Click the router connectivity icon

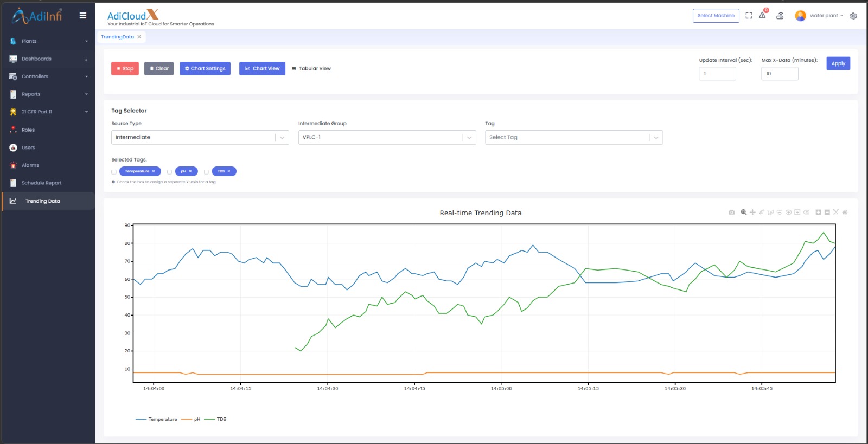(780, 16)
